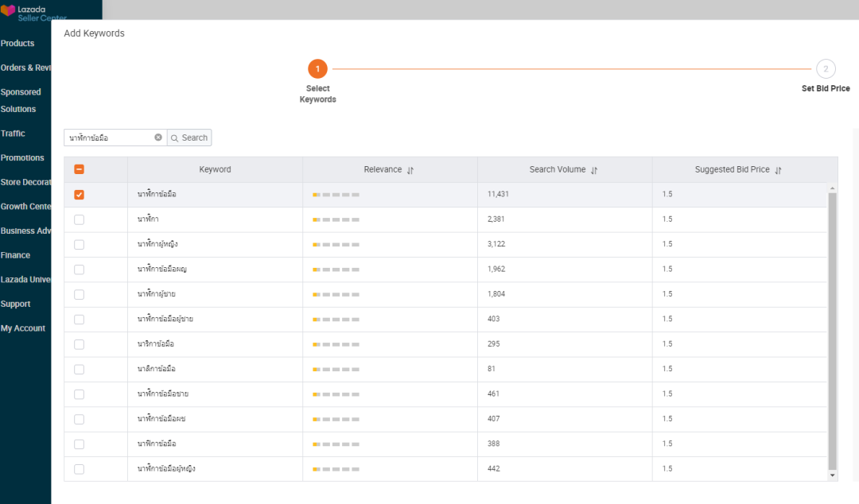Open Growth Center in the sidebar
Screen dimensions: 859x504
click(x=25, y=207)
